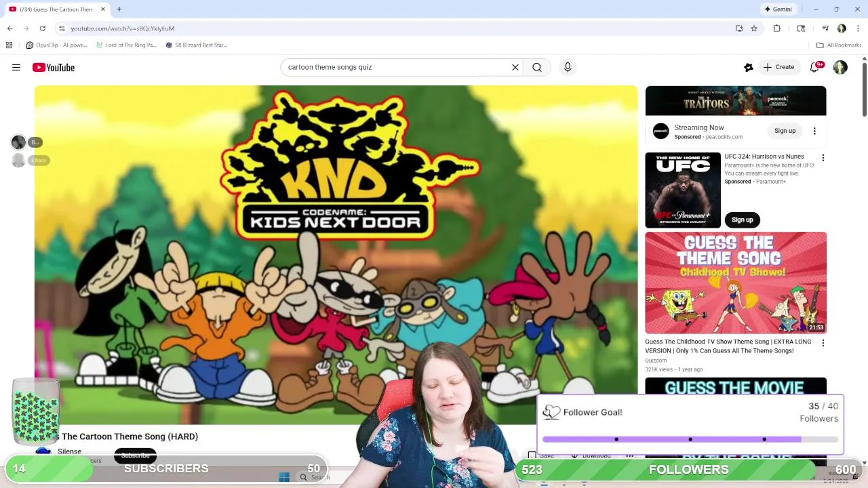Viewport: 868px width, 488px height.
Task: Open options for Childhood TV Show video
Action: pyautogui.click(x=823, y=343)
